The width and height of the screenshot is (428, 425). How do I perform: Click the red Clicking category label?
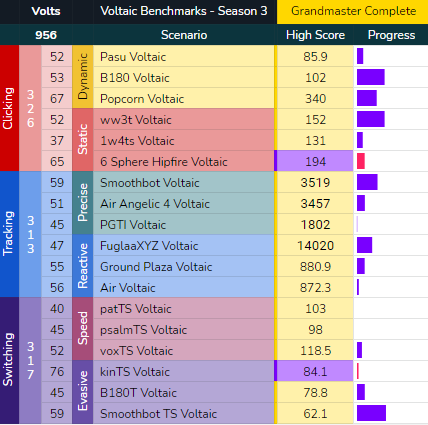[x=9, y=108]
